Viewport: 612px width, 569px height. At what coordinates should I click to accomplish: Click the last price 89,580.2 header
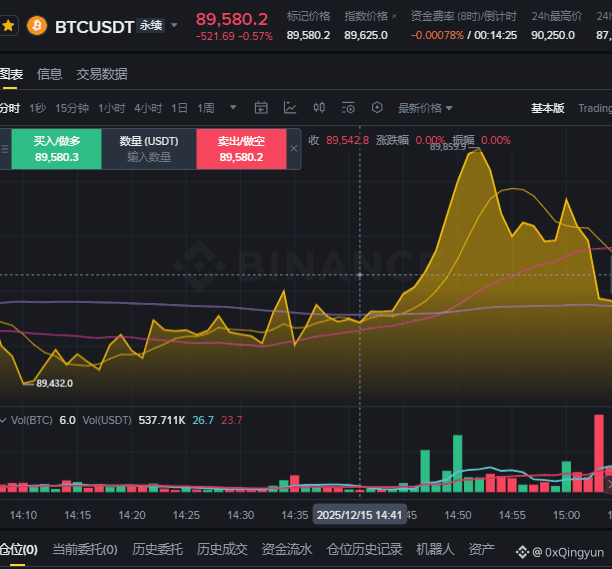tap(232, 19)
